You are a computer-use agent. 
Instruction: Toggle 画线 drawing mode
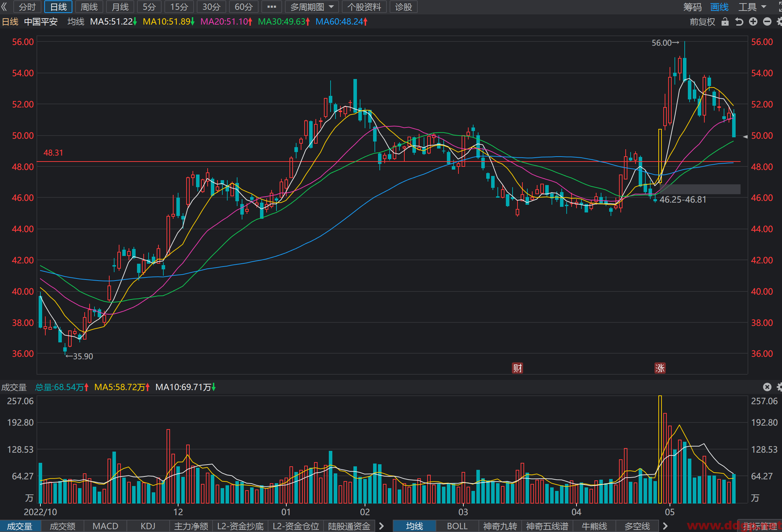719,7
